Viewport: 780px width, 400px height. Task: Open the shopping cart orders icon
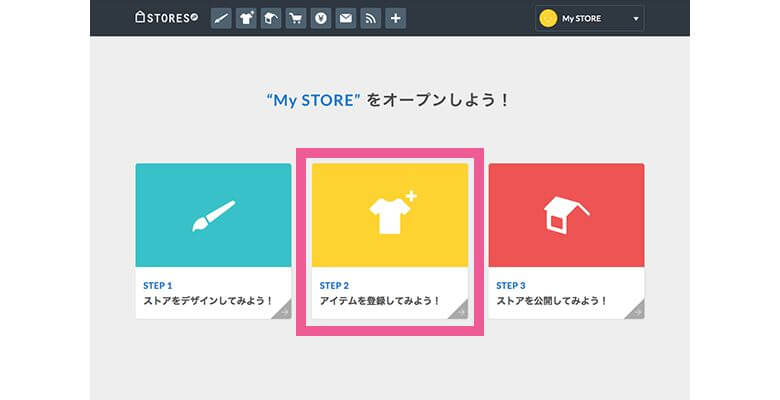click(x=296, y=18)
